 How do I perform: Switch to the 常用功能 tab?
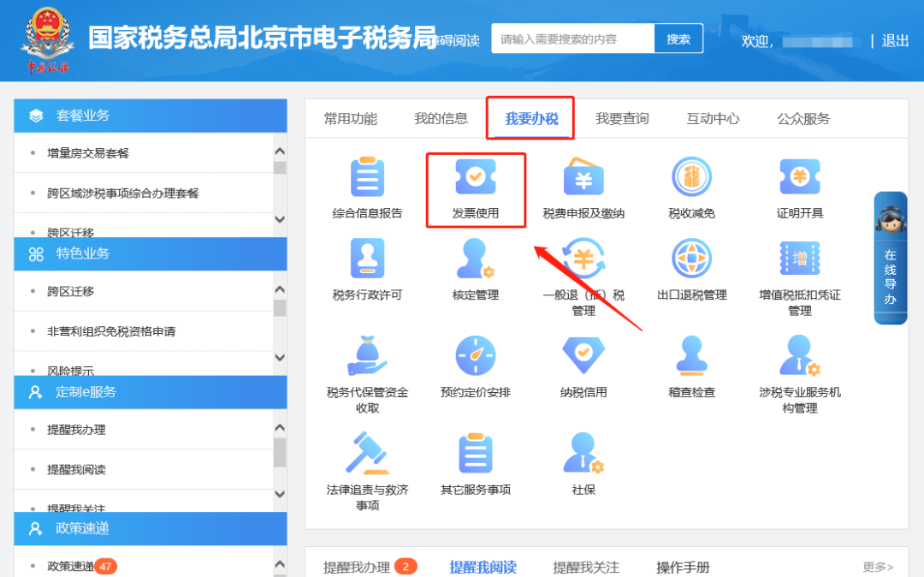(x=350, y=119)
